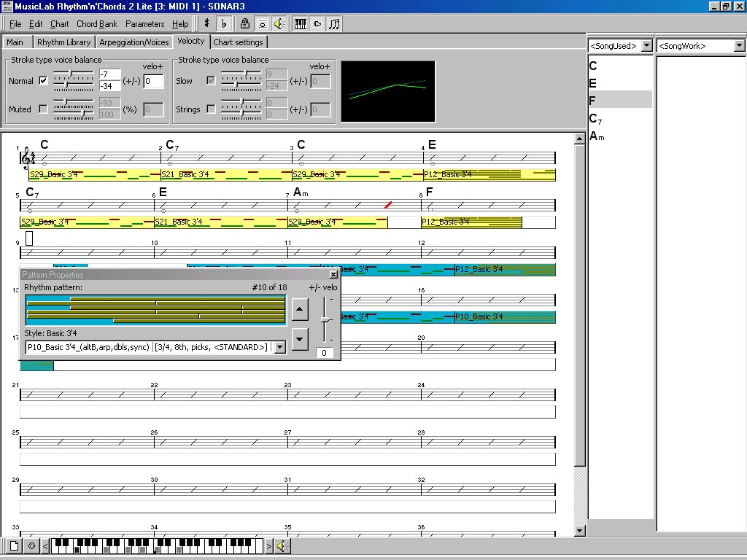Image resolution: width=747 pixels, height=560 pixels.
Task: Toggle the Slow stroke type checkbox
Action: coord(211,80)
